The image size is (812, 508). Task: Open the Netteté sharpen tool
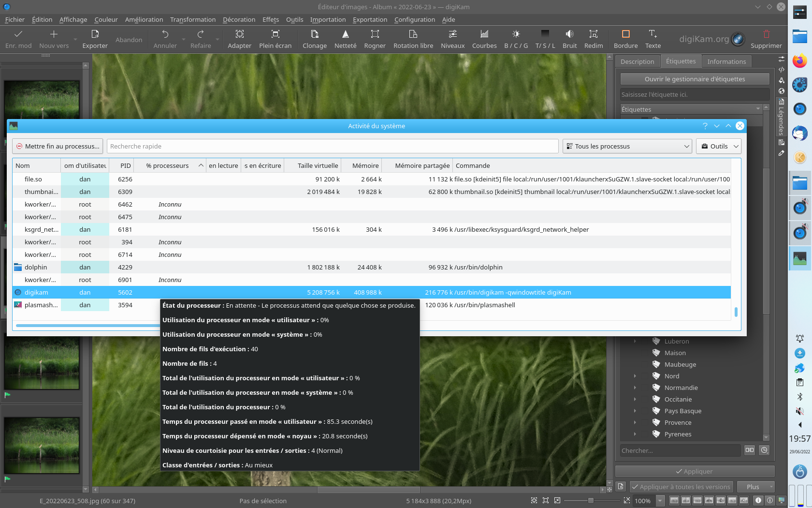pos(345,39)
